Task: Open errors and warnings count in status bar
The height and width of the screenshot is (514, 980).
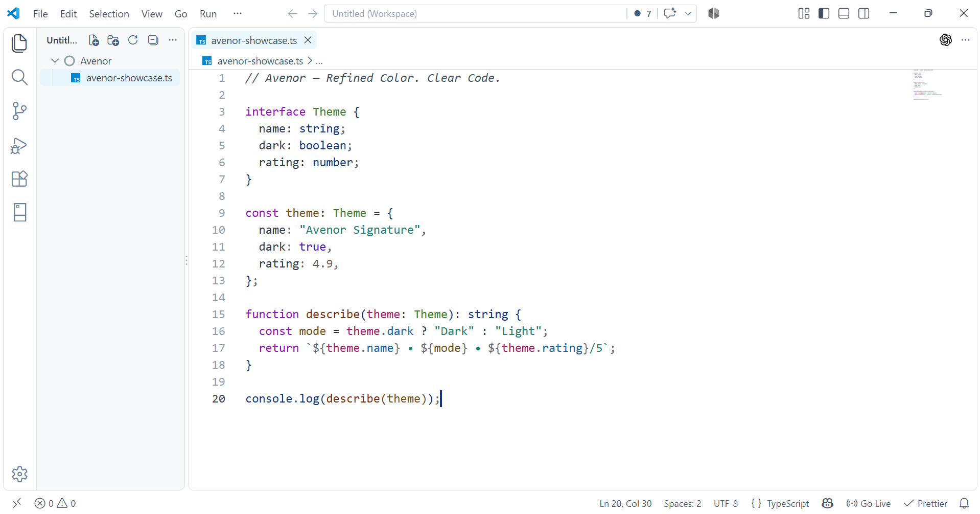Action: [55, 504]
